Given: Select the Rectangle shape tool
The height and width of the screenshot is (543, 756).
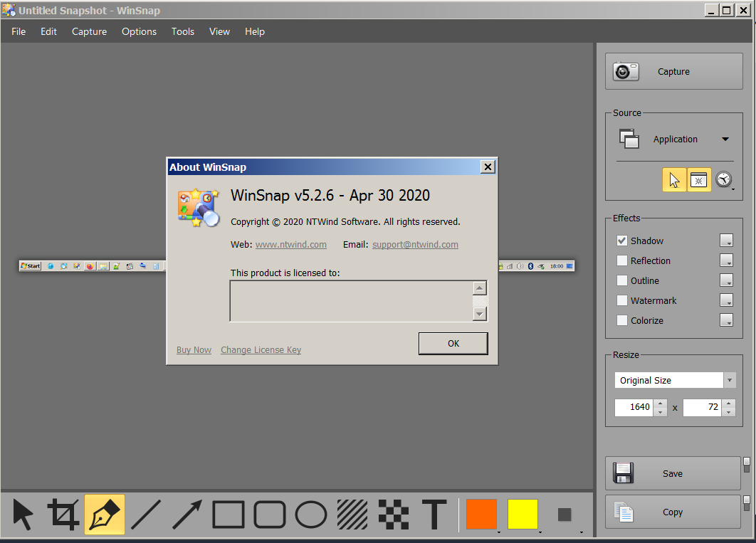Looking at the screenshot, I should [229, 515].
